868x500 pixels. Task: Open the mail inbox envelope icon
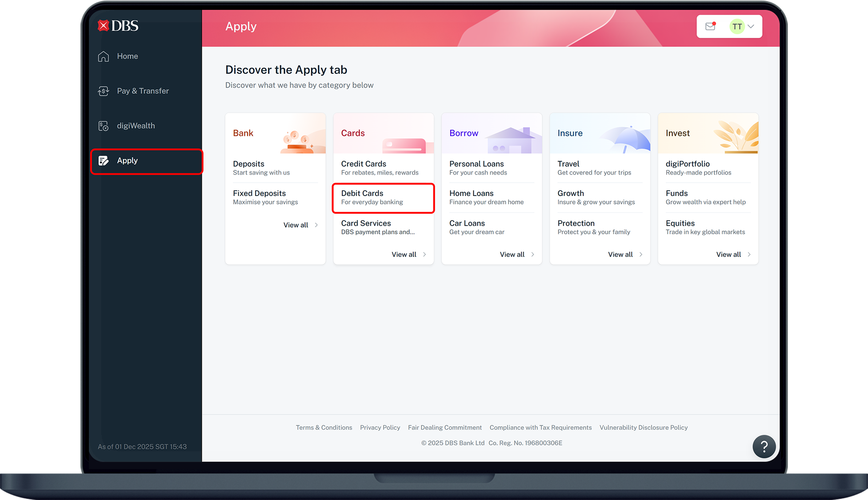pyautogui.click(x=710, y=26)
